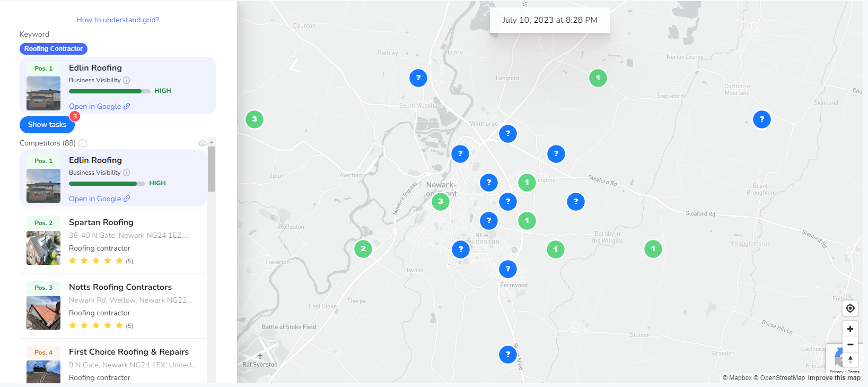Click the scrollbar up arrow in Competitors list
Viewport: 868px width, 387px height.
point(211,142)
